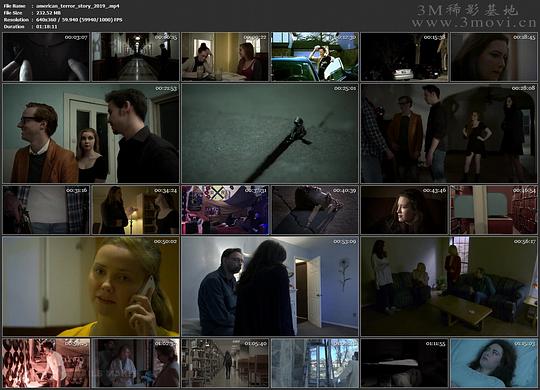Select the plaid shirt torso frame 00:31:16
The height and width of the screenshot is (390, 540).
pyautogui.click(x=46, y=210)
